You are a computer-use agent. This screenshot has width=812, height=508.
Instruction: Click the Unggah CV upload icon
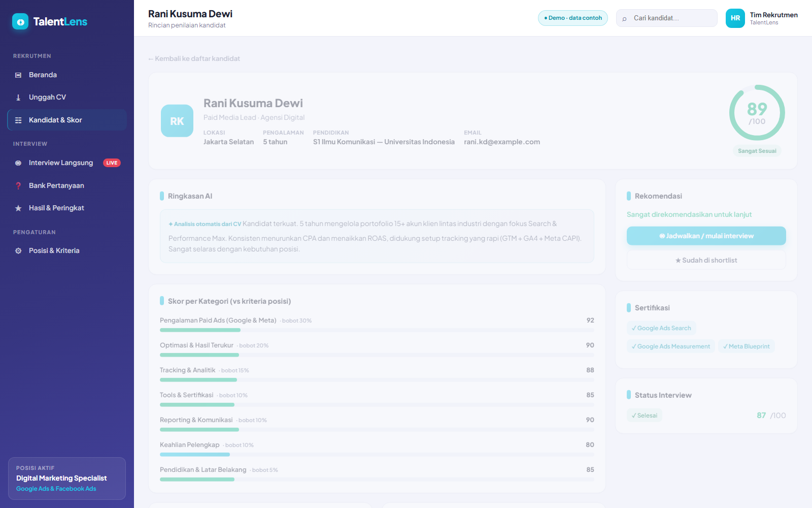click(x=18, y=98)
